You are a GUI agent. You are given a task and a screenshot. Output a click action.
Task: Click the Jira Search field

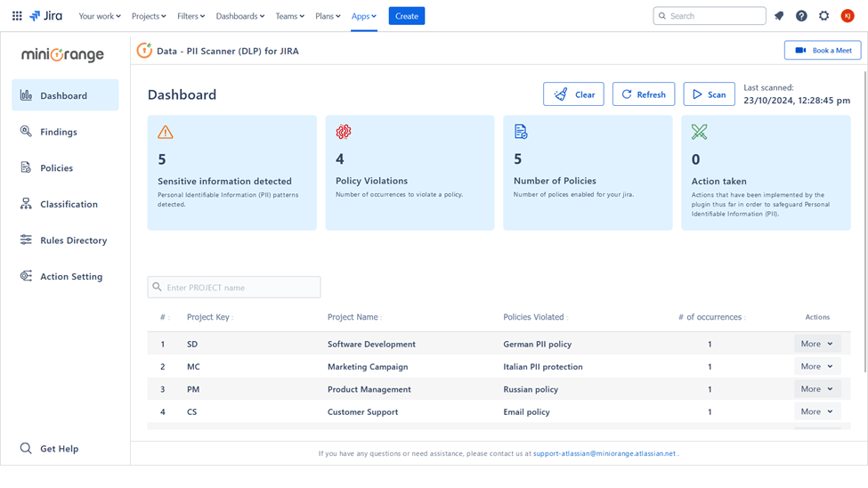(x=710, y=16)
